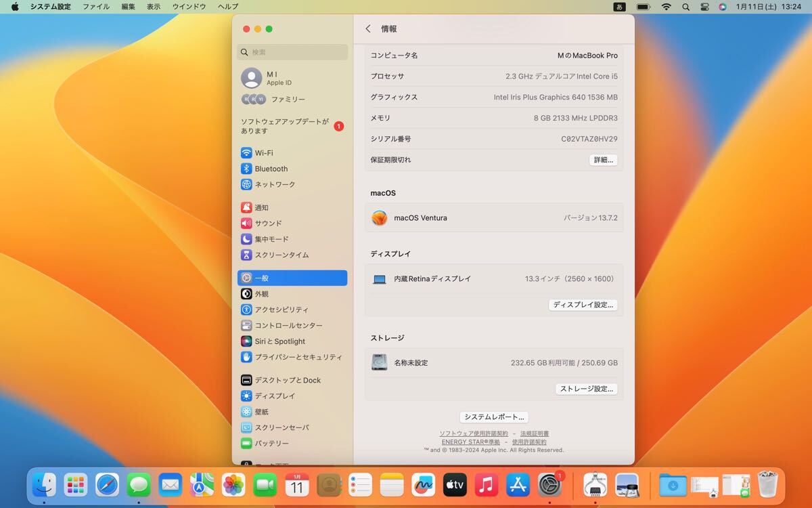Open the ファイル menu
This screenshot has height=508, width=812.
[96, 7]
